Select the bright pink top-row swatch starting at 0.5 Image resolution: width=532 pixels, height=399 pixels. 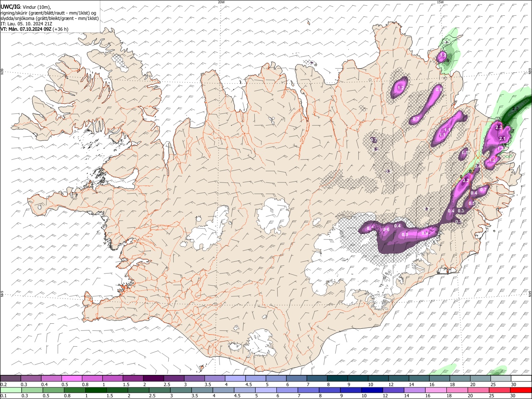pyautogui.click(x=71, y=379)
